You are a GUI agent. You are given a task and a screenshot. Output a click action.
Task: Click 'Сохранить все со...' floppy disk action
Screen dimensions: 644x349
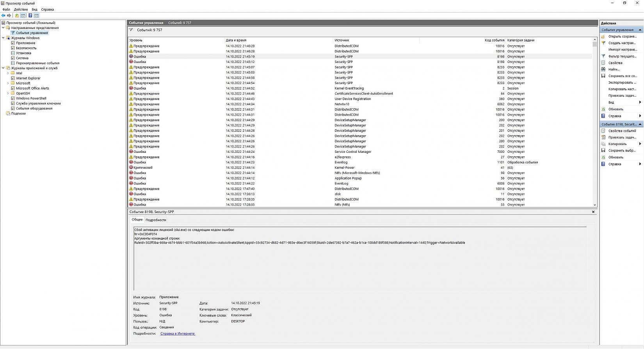pyautogui.click(x=622, y=76)
